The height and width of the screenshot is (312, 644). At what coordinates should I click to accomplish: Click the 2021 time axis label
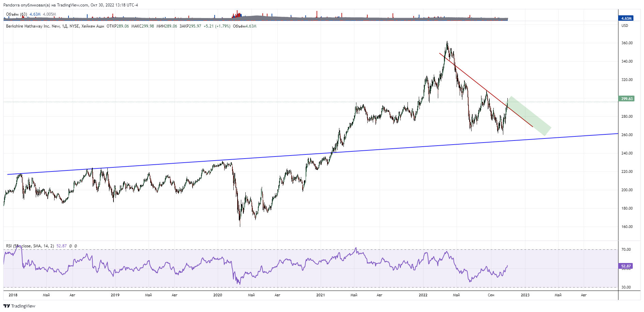point(320,295)
